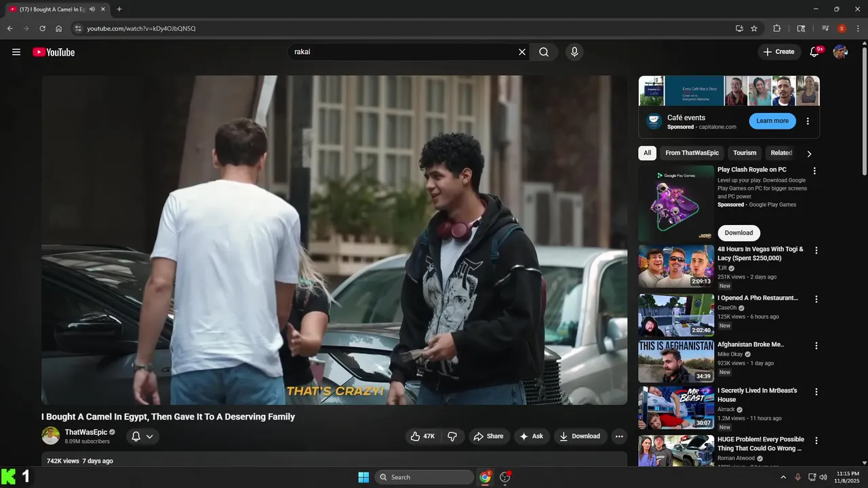The width and height of the screenshot is (868, 488).
Task: Open the I Secretly Lived In MrBeast's House thumbnail
Action: coord(676,408)
